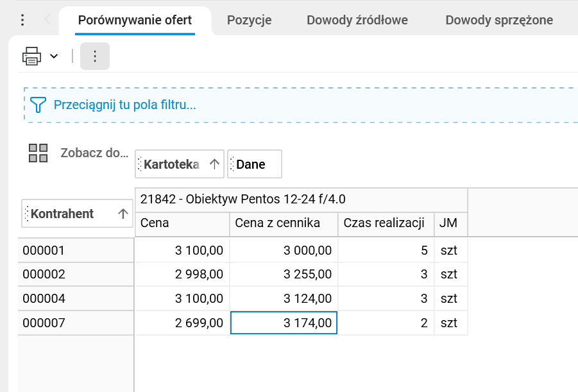The width and height of the screenshot is (578, 392).
Task: Click the Dane field button
Action: [255, 164]
